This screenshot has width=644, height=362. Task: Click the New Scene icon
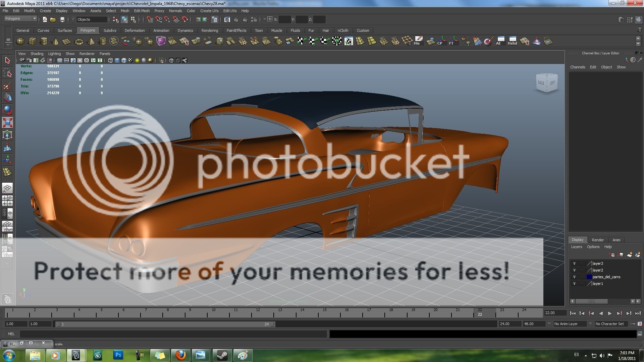pyautogui.click(x=45, y=19)
